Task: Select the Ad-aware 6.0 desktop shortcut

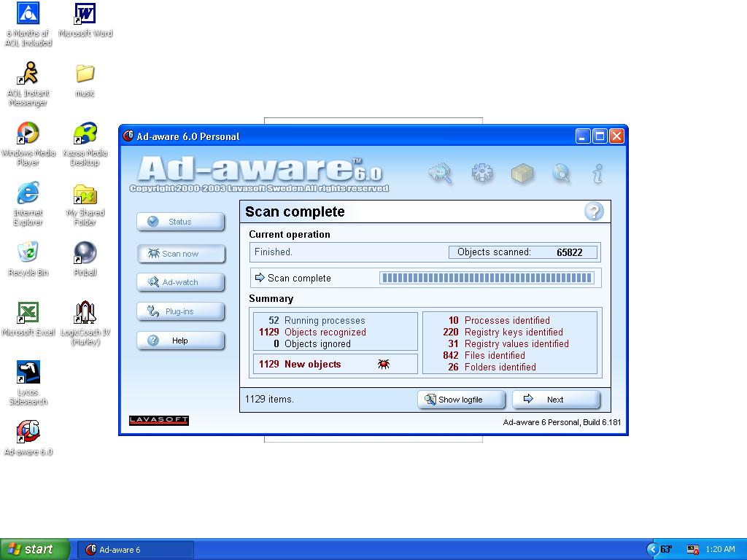Action: 28,438
